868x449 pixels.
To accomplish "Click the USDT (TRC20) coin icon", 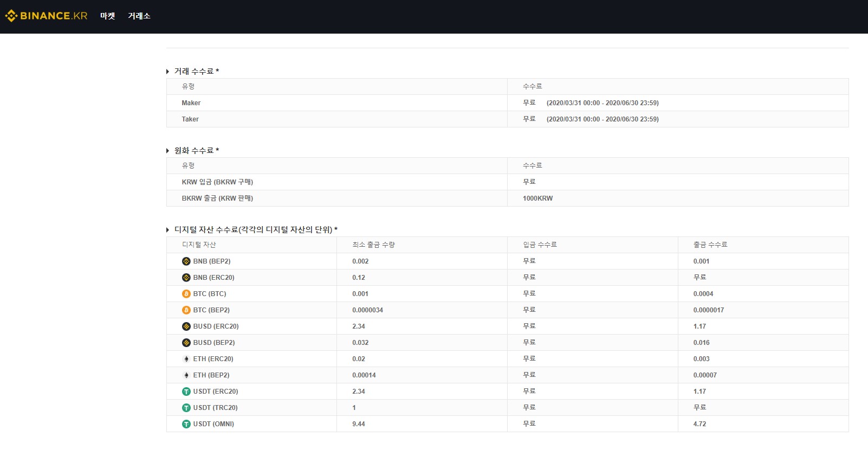I will point(186,408).
